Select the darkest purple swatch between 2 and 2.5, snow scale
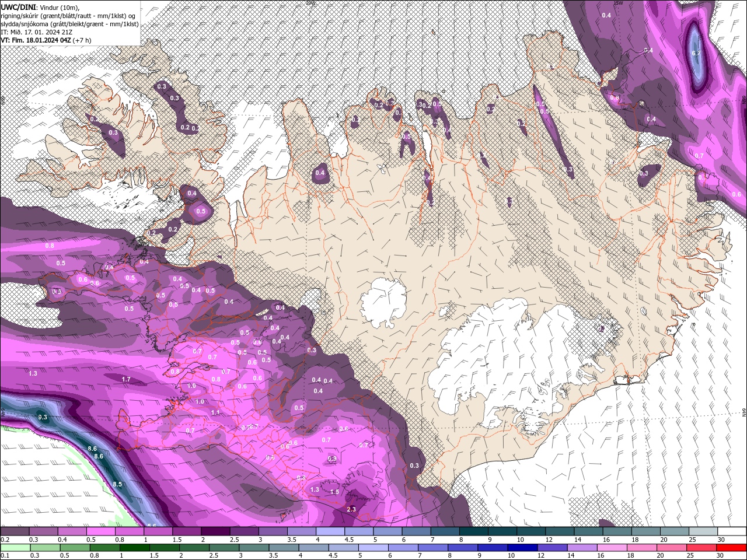 tap(216, 531)
